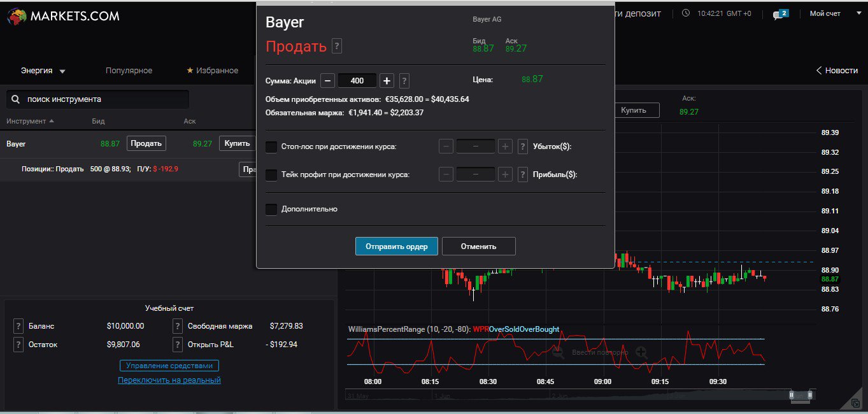
Task: Click the help icon next to Свободная маржа
Action: coord(178,326)
